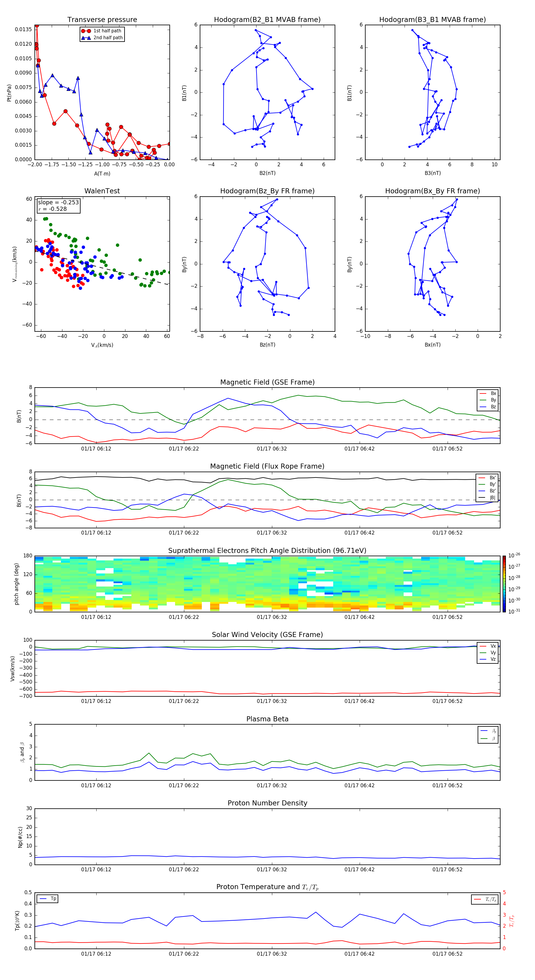
Task: Click the 'Magnetic Field (Flux Rope Frame)' title
Action: tap(267, 467)
